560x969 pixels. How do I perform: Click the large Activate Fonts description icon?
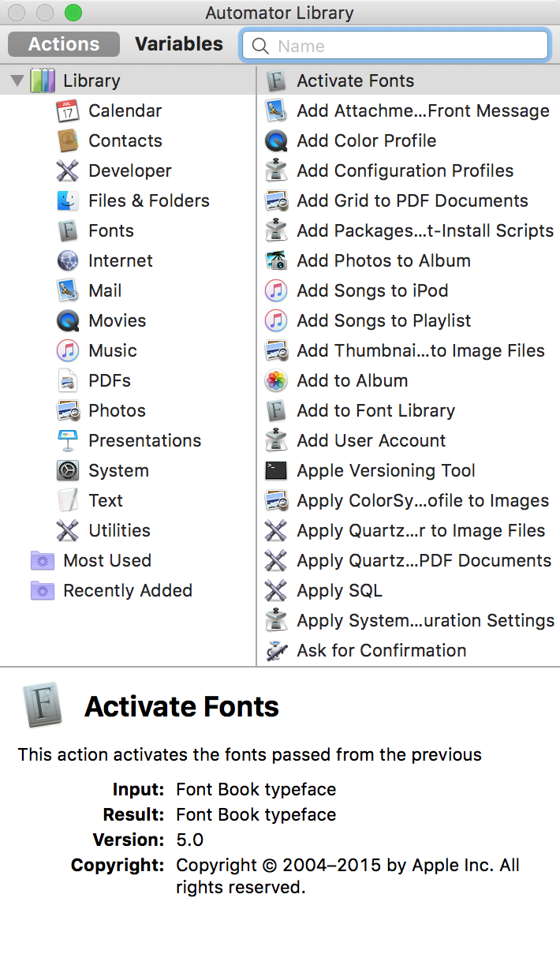pos(43,705)
